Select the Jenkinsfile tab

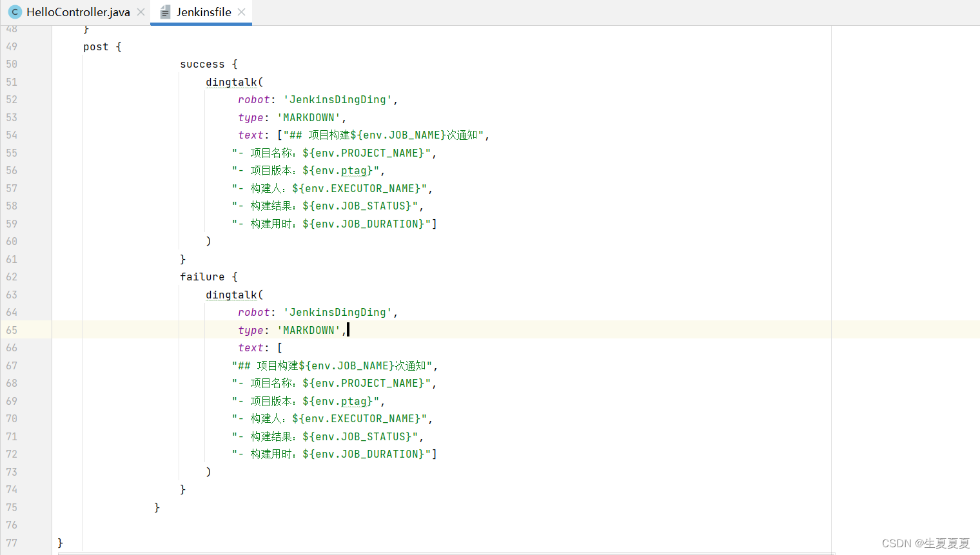204,12
